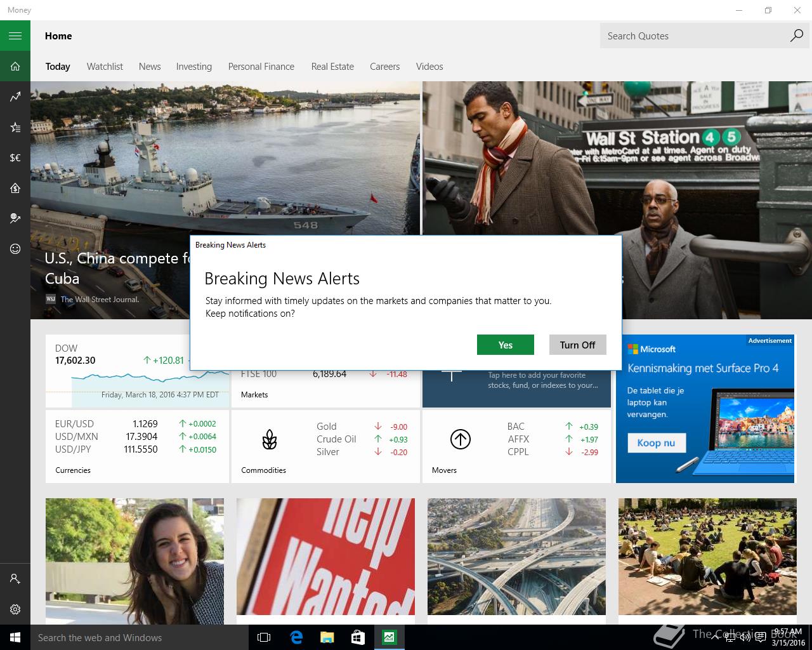Click the USD/JPY currency row

pyautogui.click(x=135, y=449)
